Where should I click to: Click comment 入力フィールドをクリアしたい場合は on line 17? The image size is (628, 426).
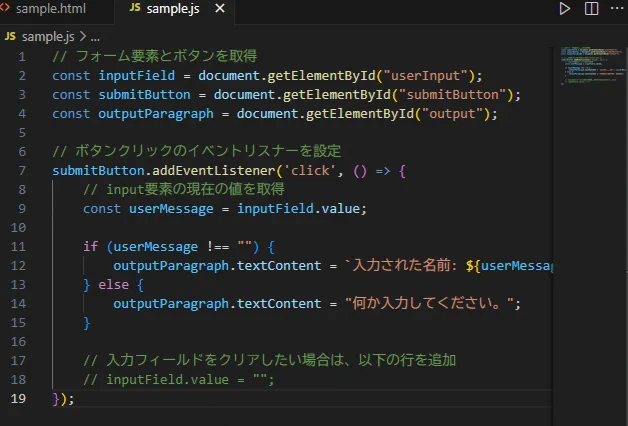click(x=270, y=360)
